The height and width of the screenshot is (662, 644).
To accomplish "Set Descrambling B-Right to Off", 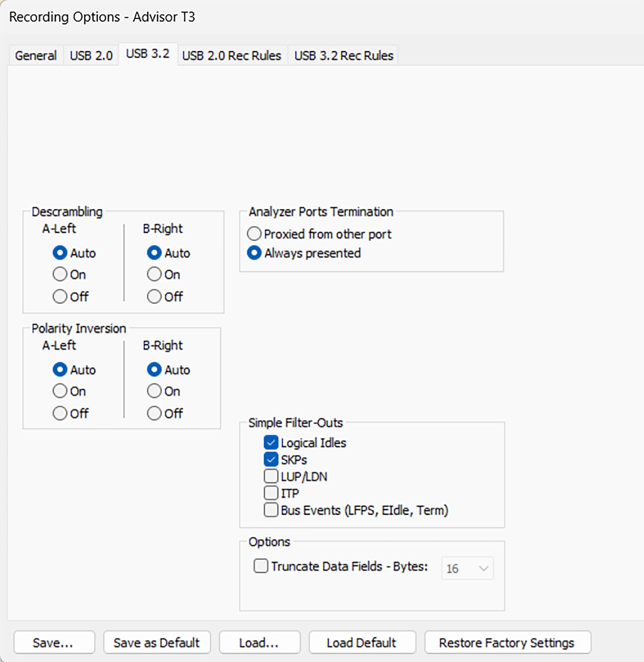I will (x=154, y=296).
